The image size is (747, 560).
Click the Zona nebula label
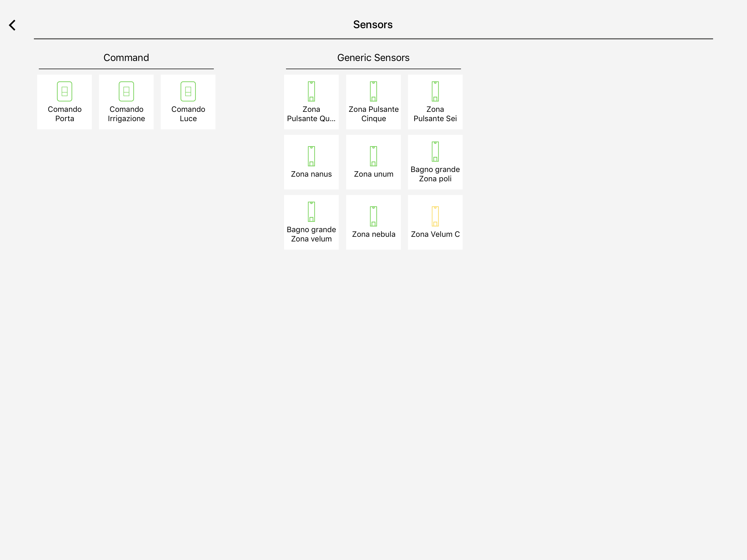pos(373,234)
